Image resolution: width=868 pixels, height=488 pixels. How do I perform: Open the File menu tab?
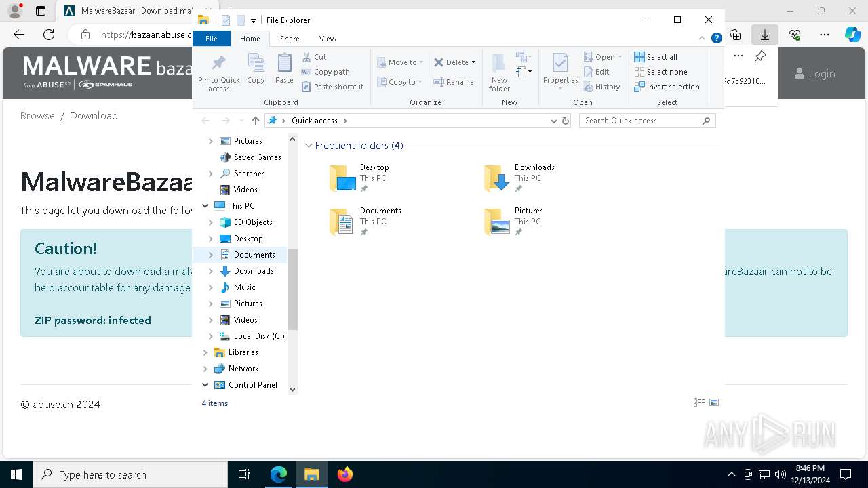point(212,39)
